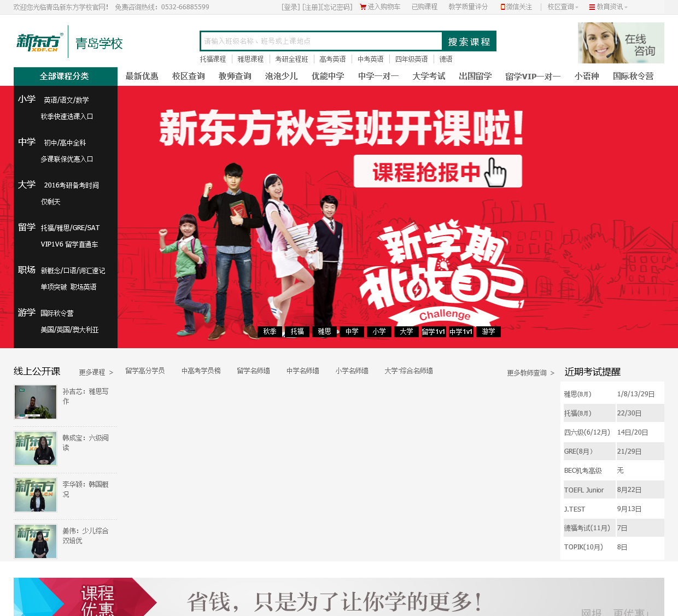Click the 新东方 XDF.CN logo
The height and width of the screenshot is (616, 678).
click(39, 42)
